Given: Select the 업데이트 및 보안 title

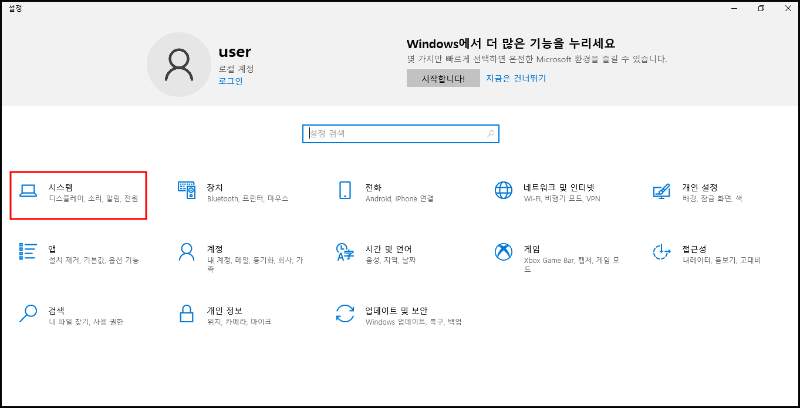Looking at the screenshot, I should (x=396, y=311).
